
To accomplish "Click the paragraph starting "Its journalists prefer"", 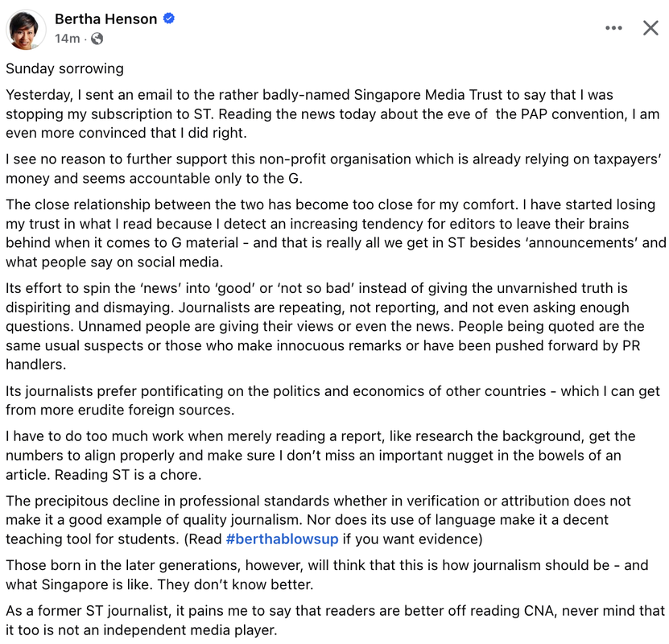I will point(322,400).
